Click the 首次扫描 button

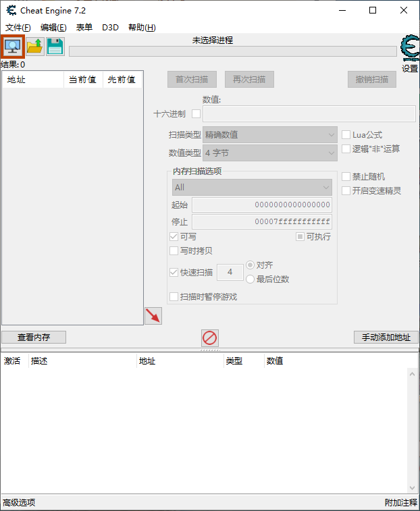(x=192, y=79)
